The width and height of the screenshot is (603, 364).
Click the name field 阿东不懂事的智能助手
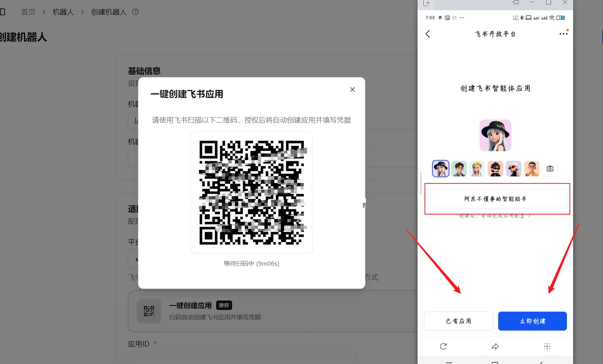[x=495, y=199]
